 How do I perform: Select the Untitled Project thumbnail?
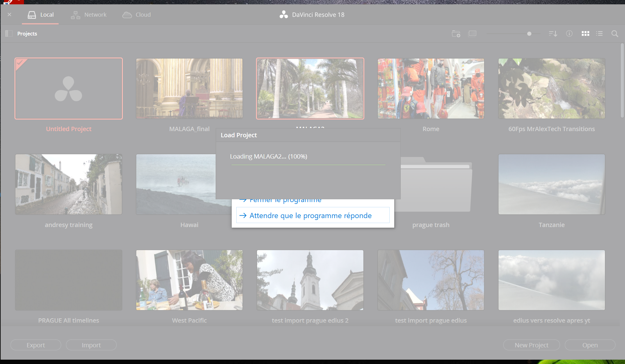[68, 89]
